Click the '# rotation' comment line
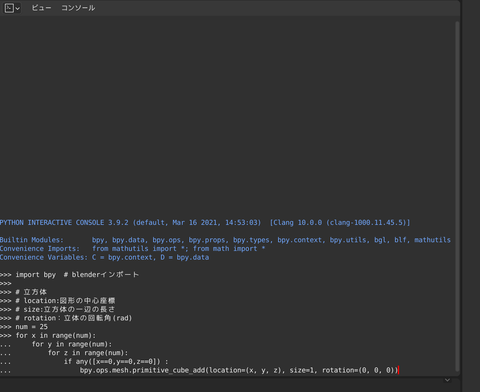Screen dimensions: 480x392 pos(66,318)
